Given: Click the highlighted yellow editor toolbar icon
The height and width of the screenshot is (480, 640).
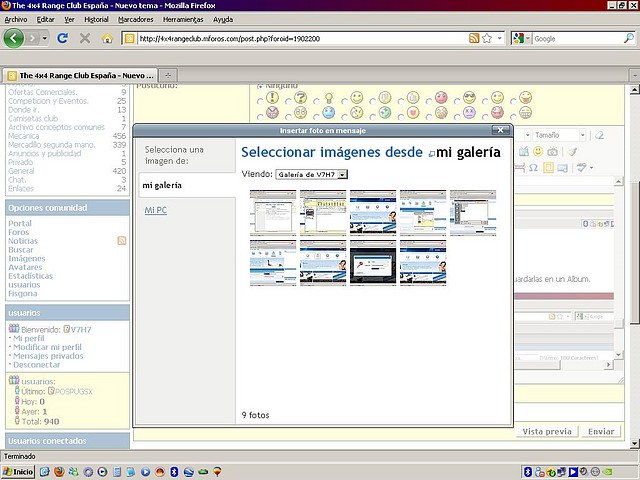Looking at the screenshot, I should 548,167.
